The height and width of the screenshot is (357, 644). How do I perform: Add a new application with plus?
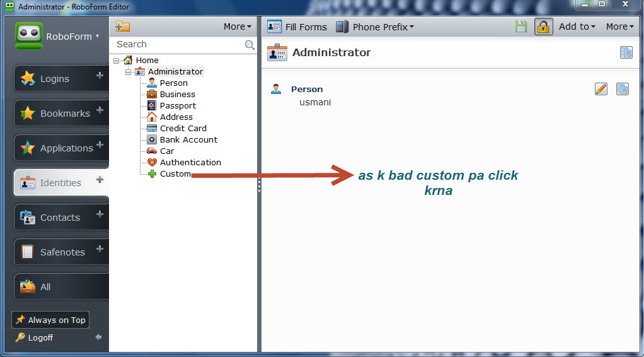pyautogui.click(x=100, y=145)
